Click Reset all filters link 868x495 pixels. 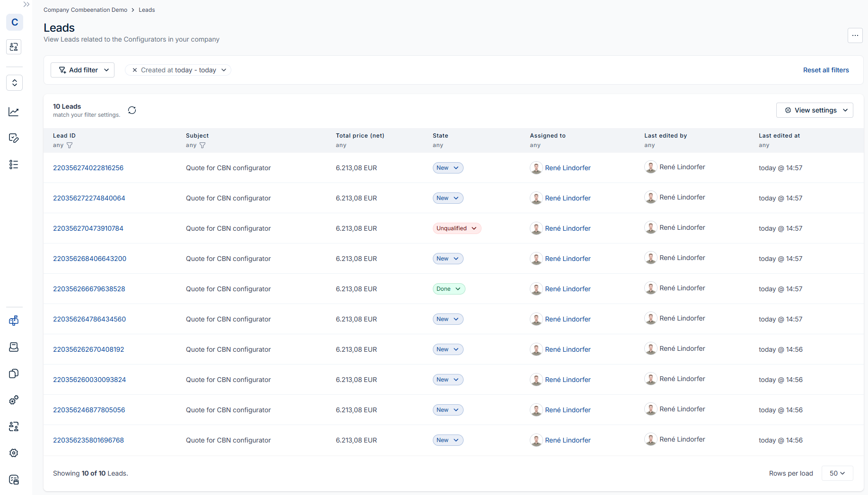point(826,70)
